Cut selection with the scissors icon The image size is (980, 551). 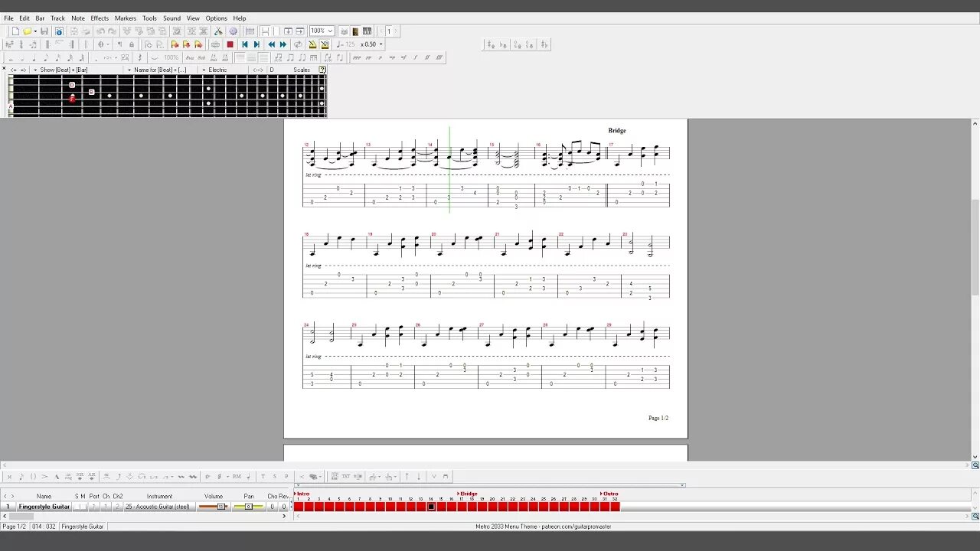[218, 31]
